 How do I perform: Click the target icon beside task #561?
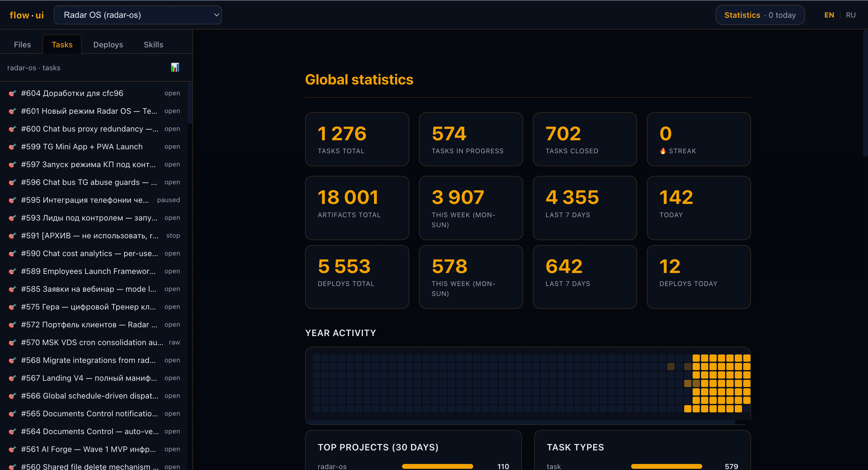(12, 449)
